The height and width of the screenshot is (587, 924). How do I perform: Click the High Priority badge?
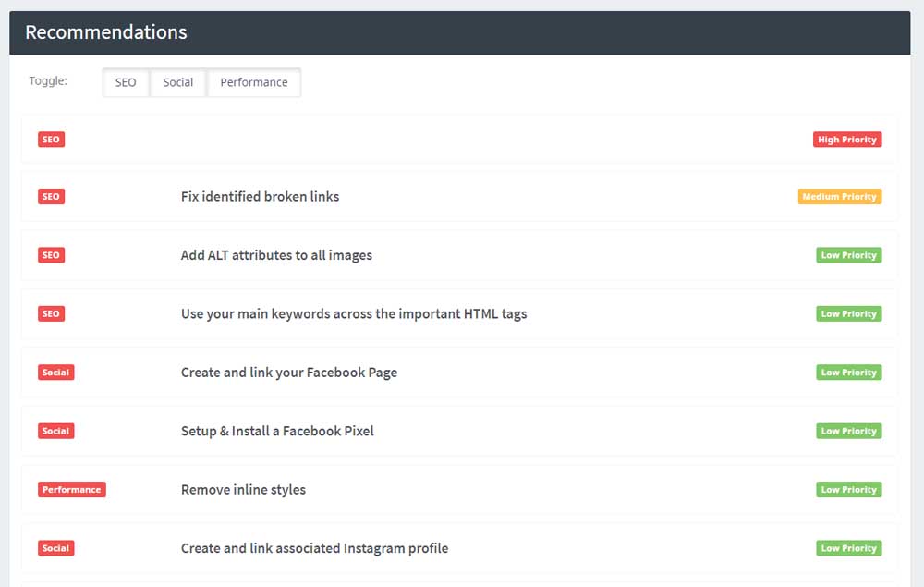click(847, 140)
